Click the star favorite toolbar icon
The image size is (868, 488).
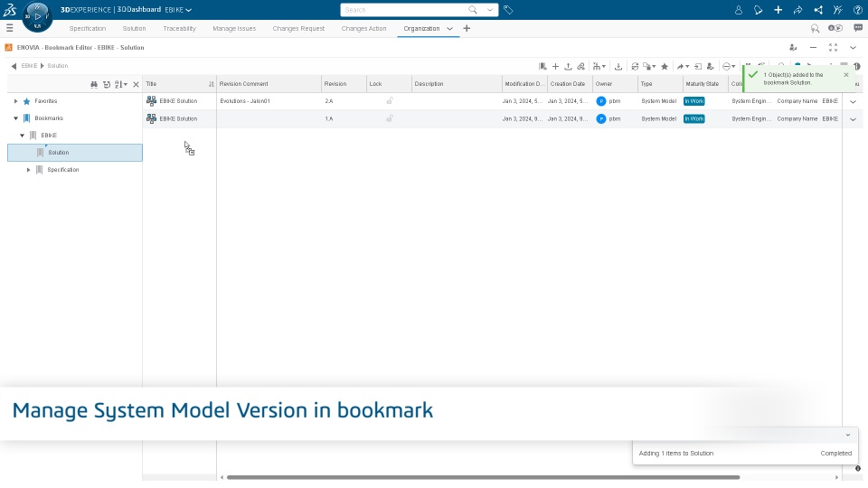[x=665, y=66]
